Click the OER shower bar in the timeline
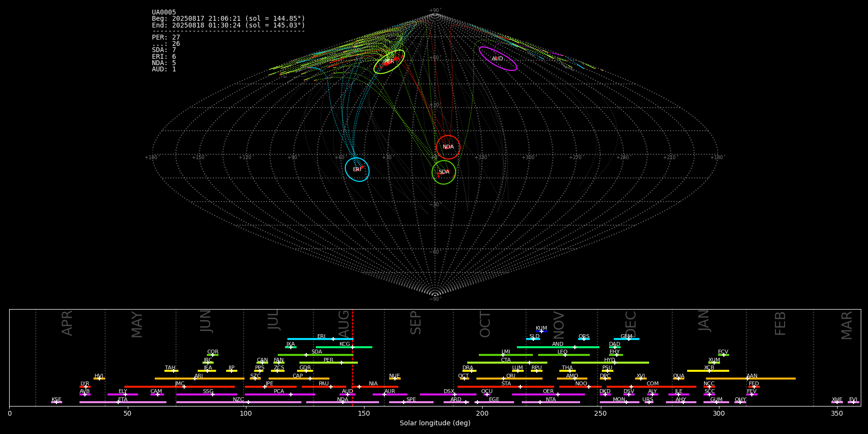 pos(548,394)
